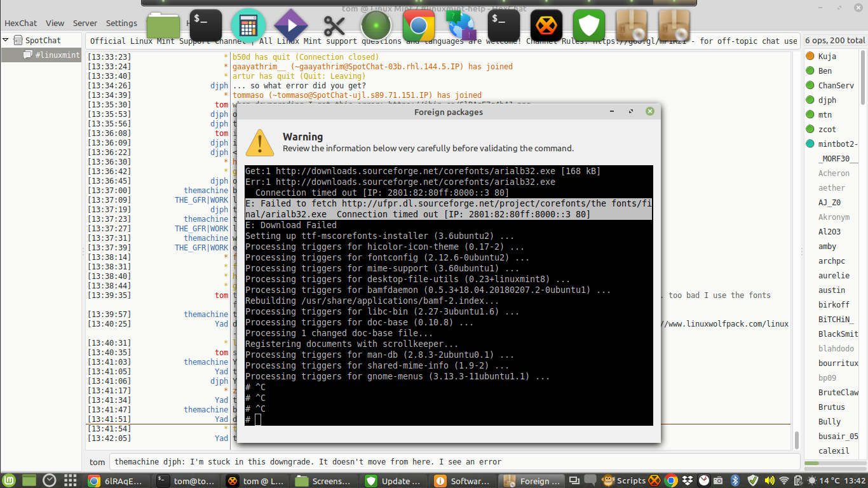
Task: Open the green shield Update Manager dock icon
Action: (589, 26)
